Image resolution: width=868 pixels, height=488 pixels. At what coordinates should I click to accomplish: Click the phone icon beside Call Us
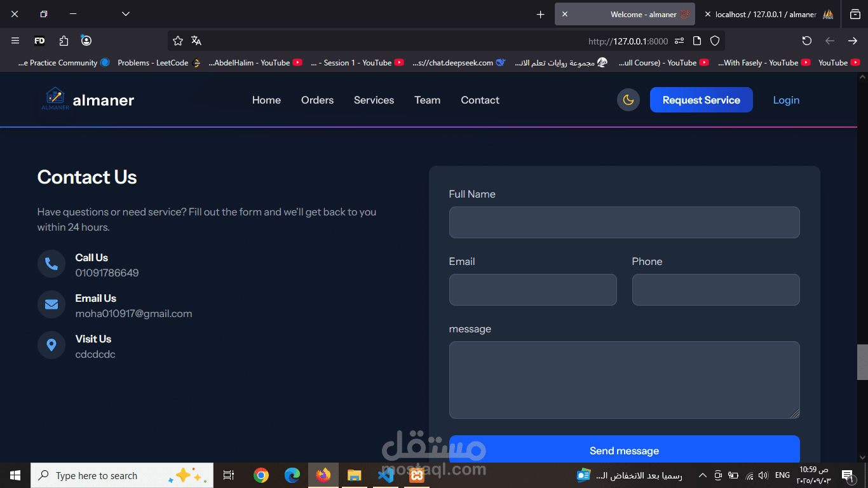[51, 264]
